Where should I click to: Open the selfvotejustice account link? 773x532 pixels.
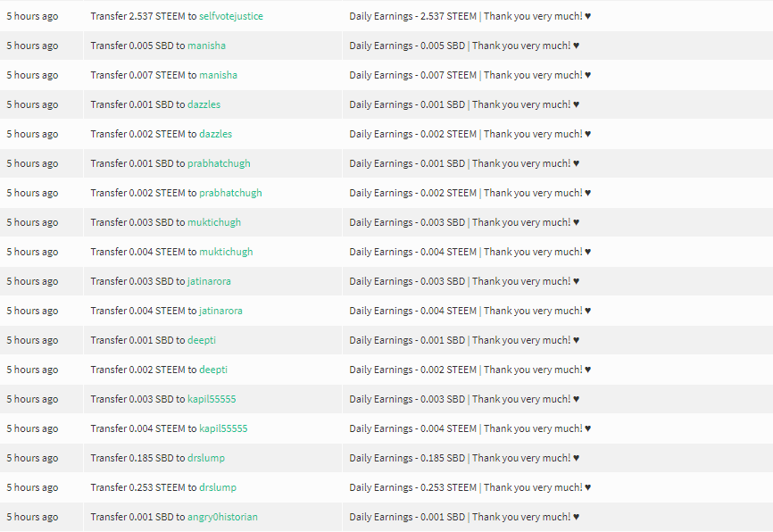(x=230, y=16)
